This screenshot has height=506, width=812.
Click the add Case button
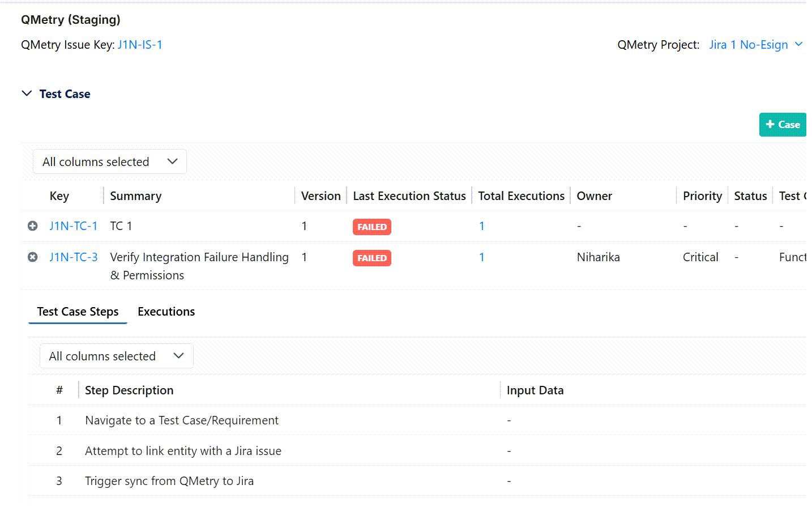pyautogui.click(x=782, y=125)
